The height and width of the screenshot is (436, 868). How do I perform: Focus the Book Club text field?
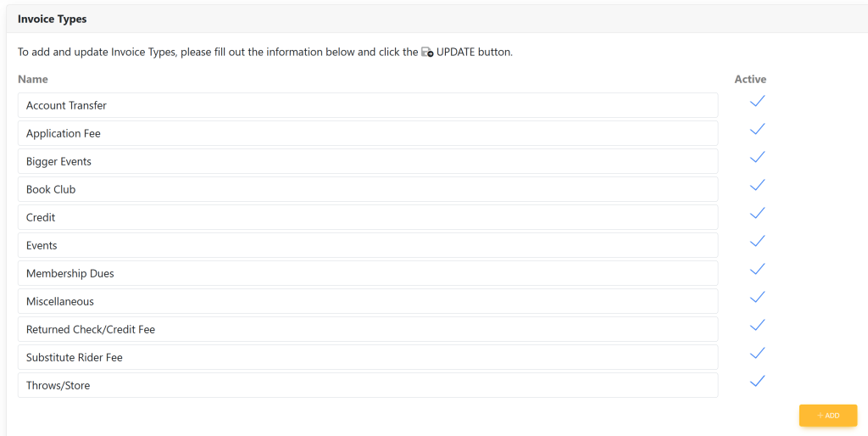point(368,189)
